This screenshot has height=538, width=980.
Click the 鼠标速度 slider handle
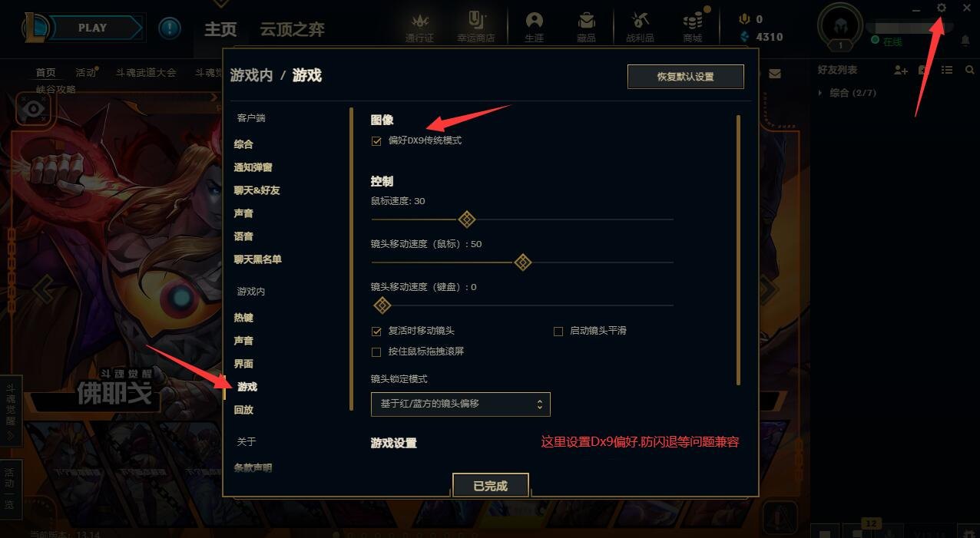tap(466, 219)
